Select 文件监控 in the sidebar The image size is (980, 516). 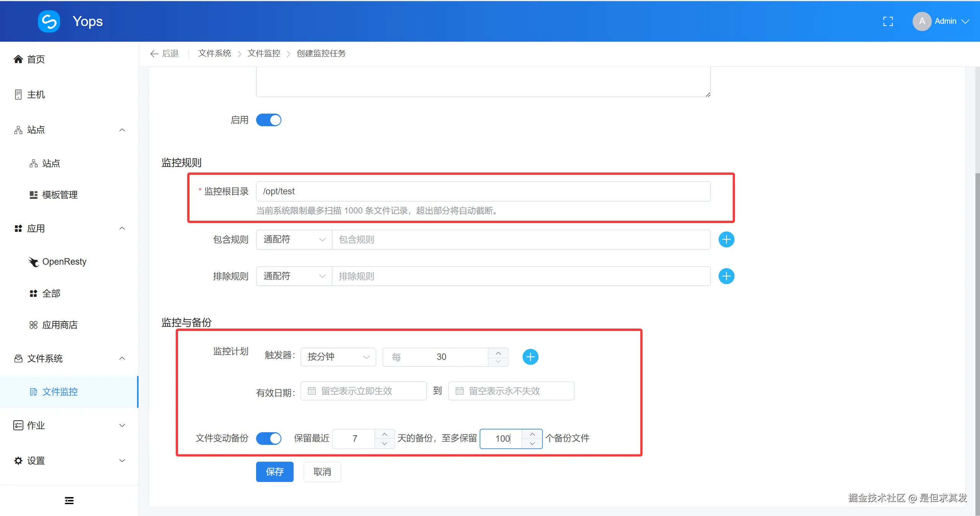[x=59, y=392]
